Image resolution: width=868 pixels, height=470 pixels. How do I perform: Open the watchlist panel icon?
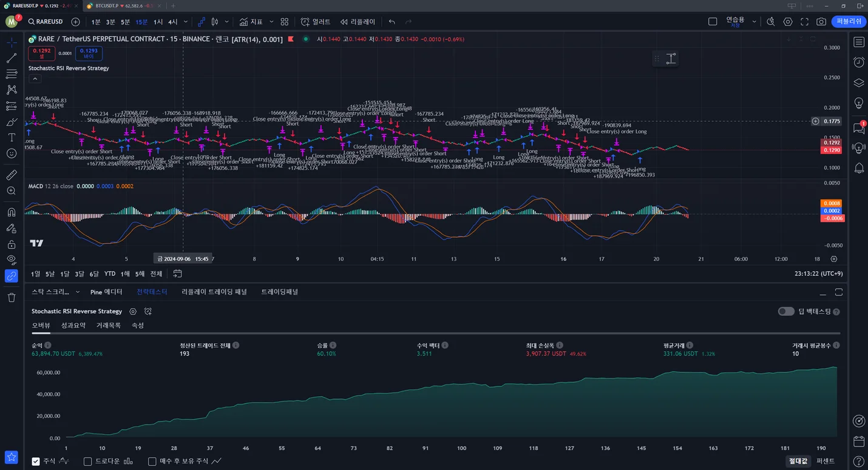[859, 42]
